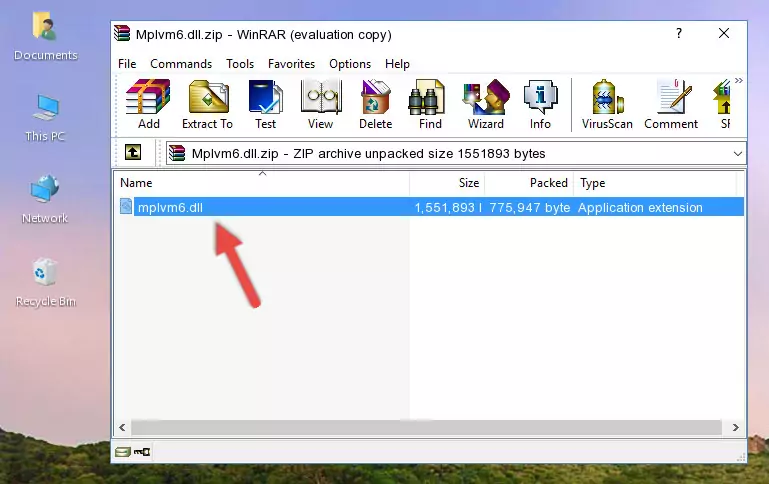Click the drive icon in status bar
769x484 pixels.
point(122,452)
